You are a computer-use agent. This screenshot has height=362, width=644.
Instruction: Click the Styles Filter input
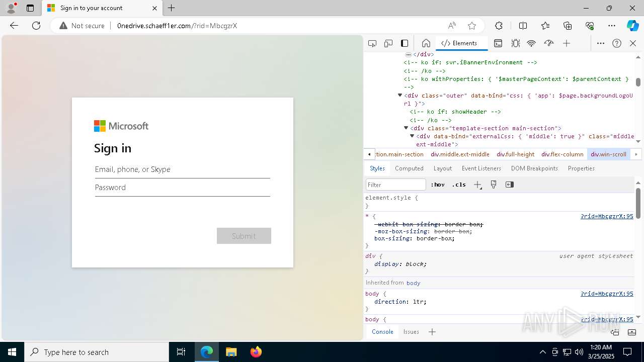click(396, 185)
